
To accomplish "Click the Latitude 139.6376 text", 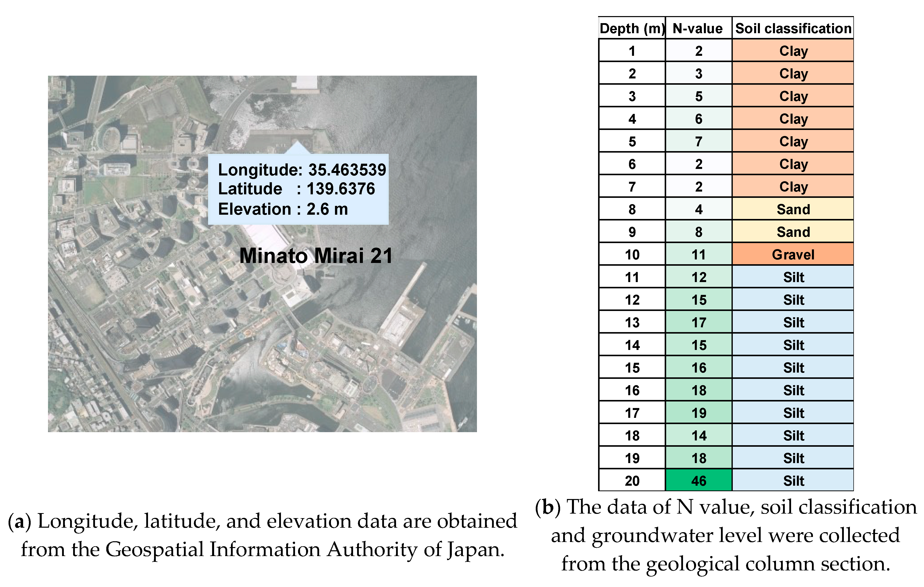I will pyautogui.click(x=296, y=189).
